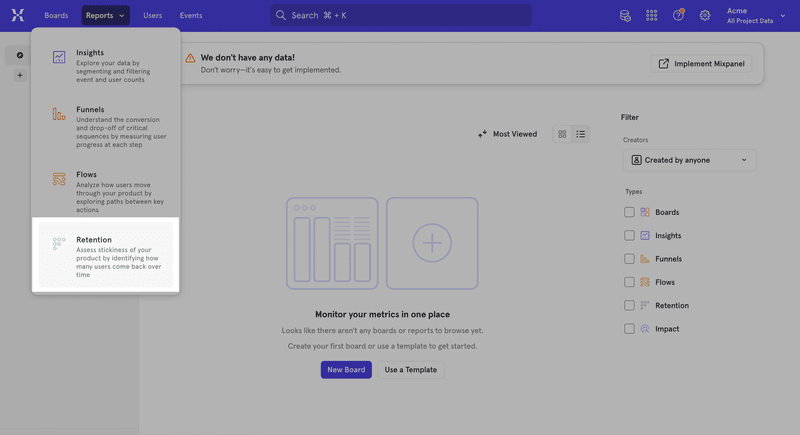
Task: Open the data management icon
Action: pyautogui.click(x=625, y=16)
